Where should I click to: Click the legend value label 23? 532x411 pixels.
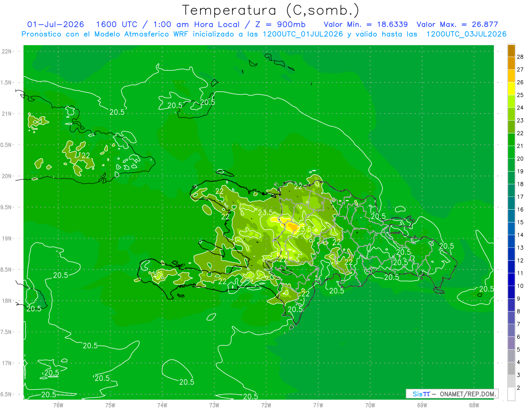tap(520, 121)
